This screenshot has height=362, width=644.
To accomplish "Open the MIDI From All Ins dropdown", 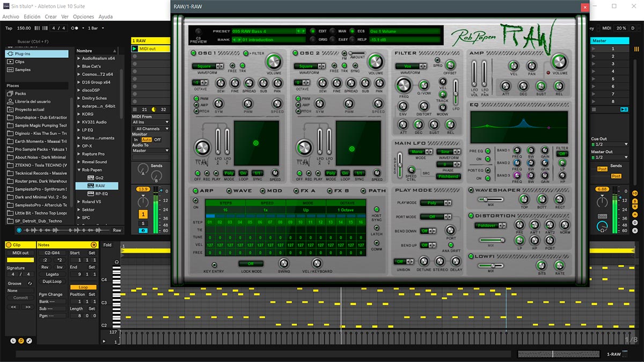I will (x=151, y=122).
